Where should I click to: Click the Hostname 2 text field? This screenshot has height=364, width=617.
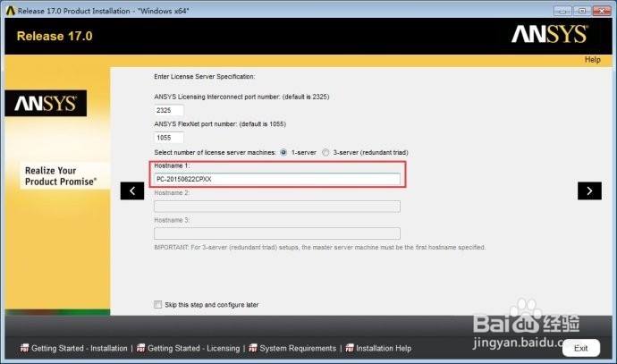click(277, 207)
